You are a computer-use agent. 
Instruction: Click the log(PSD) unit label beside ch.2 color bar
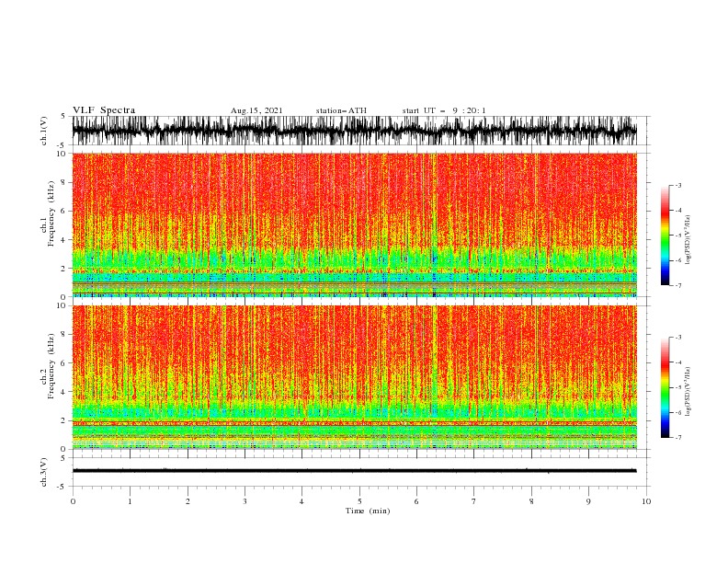coord(688,391)
